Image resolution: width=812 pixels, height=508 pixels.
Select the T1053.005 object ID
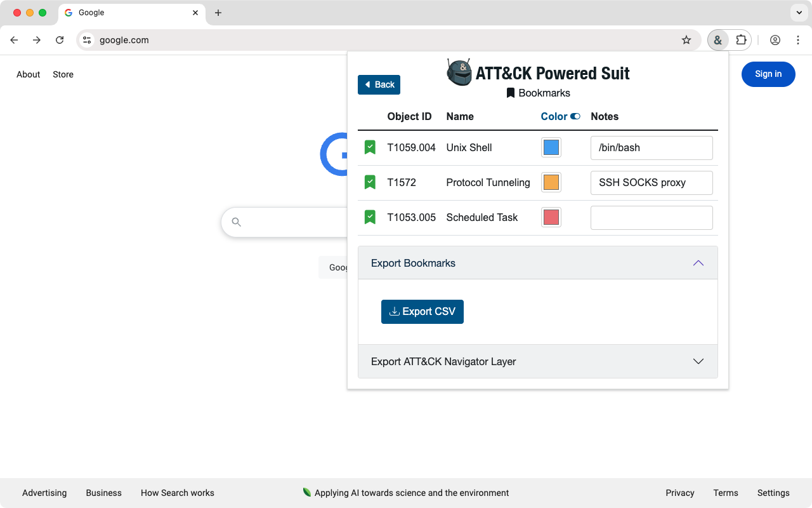[x=412, y=217]
